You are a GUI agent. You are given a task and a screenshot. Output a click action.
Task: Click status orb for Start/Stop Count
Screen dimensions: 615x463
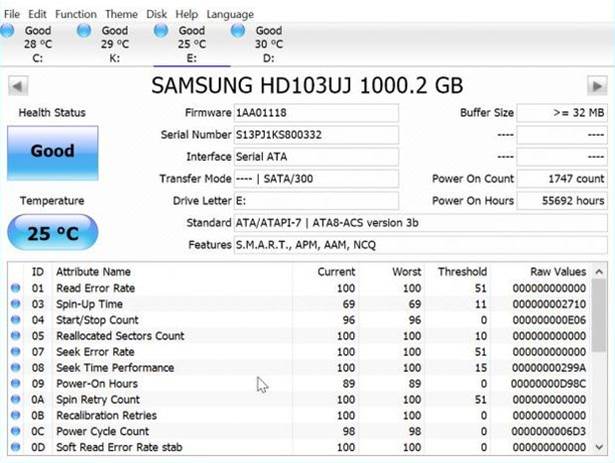click(16, 320)
